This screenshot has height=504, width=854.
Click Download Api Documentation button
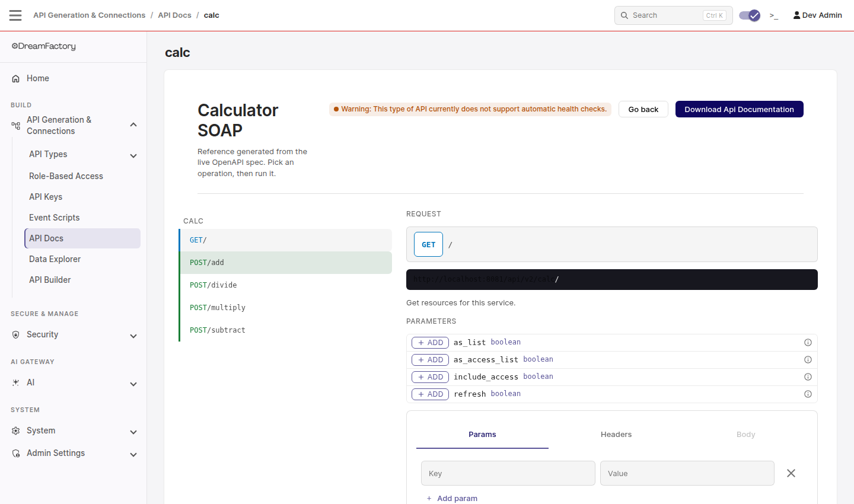[739, 109]
